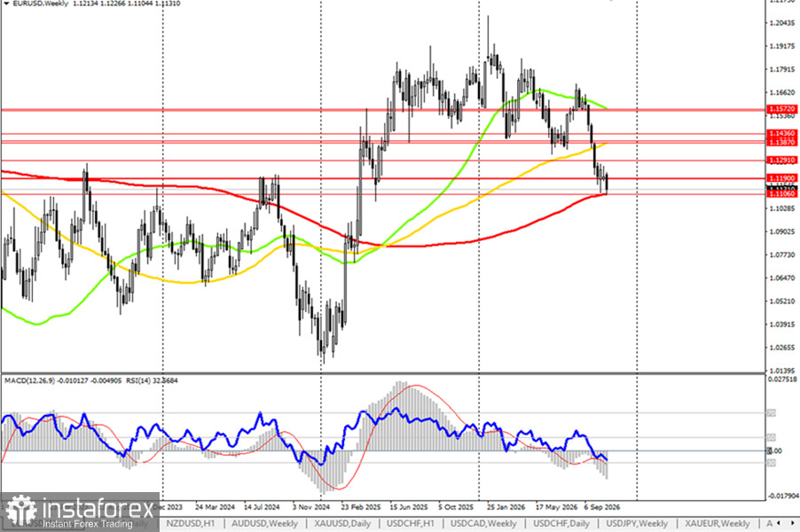Select the 1.11060 red level label
This screenshot has width=800, height=532.
pyautogui.click(x=781, y=194)
